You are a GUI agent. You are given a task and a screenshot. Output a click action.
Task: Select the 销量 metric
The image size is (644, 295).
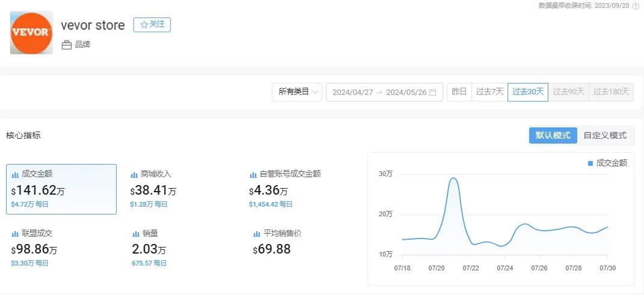click(x=150, y=234)
